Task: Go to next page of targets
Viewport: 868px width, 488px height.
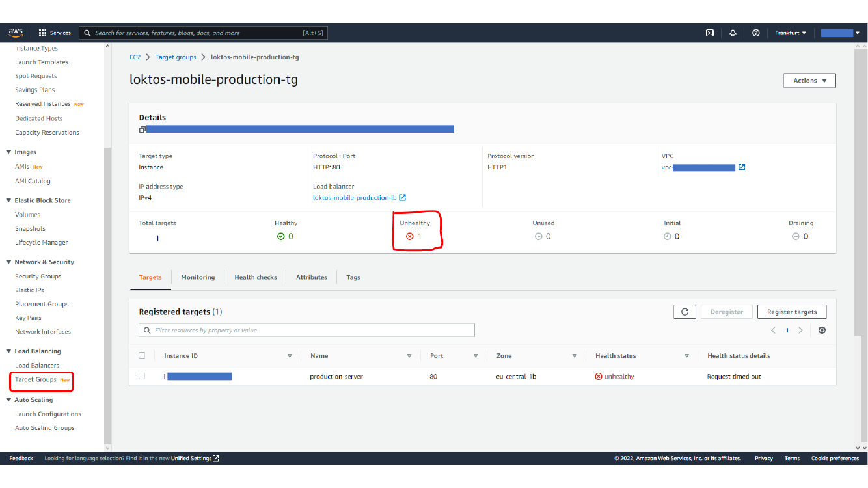Action: tap(800, 331)
